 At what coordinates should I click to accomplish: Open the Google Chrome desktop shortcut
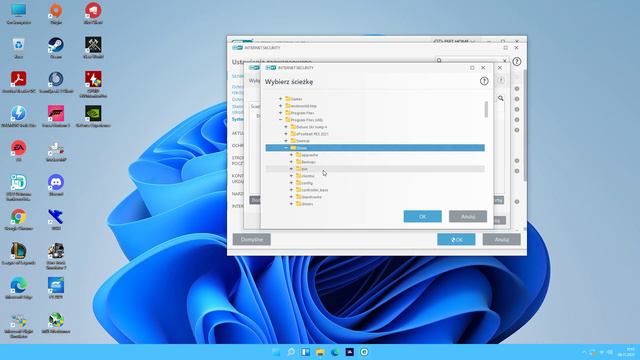[x=18, y=219]
